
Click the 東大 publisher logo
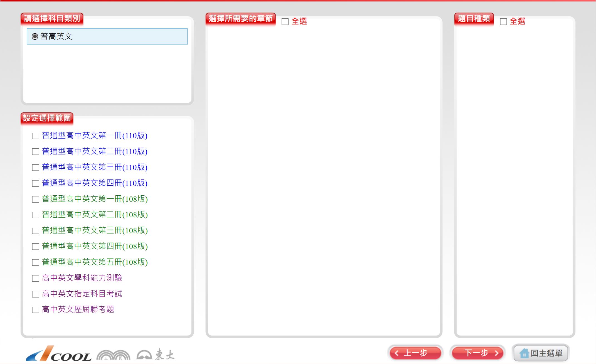tap(155, 355)
